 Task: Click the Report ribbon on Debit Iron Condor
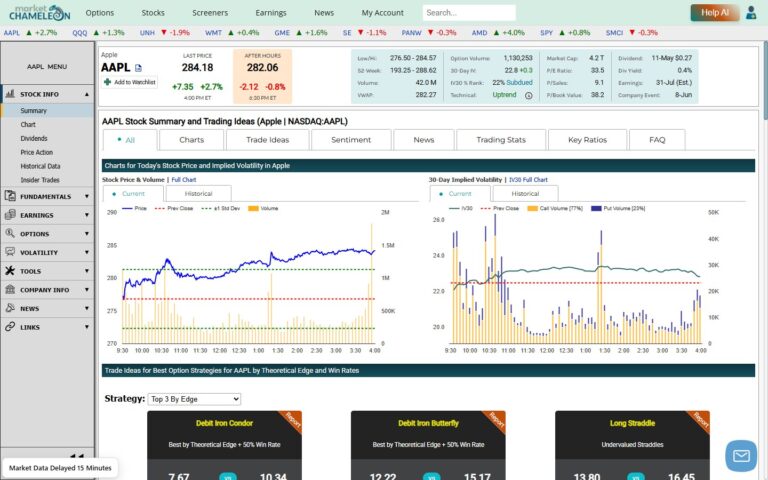click(x=292, y=420)
